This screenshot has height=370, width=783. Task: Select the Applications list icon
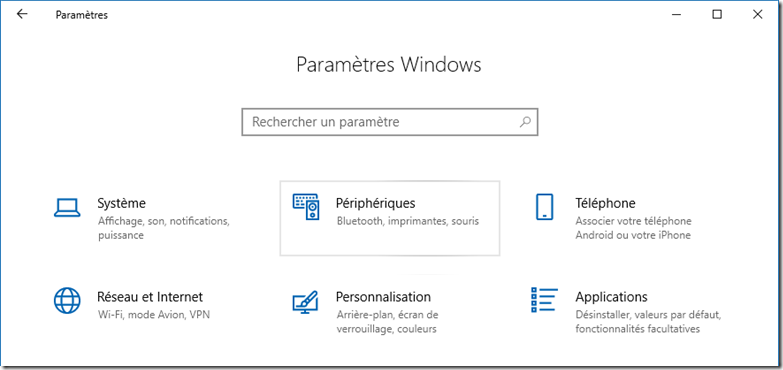click(x=544, y=300)
